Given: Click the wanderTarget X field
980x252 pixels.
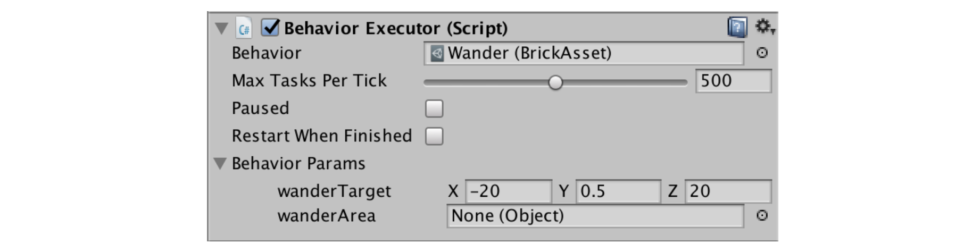Looking at the screenshot, I should point(508,191).
